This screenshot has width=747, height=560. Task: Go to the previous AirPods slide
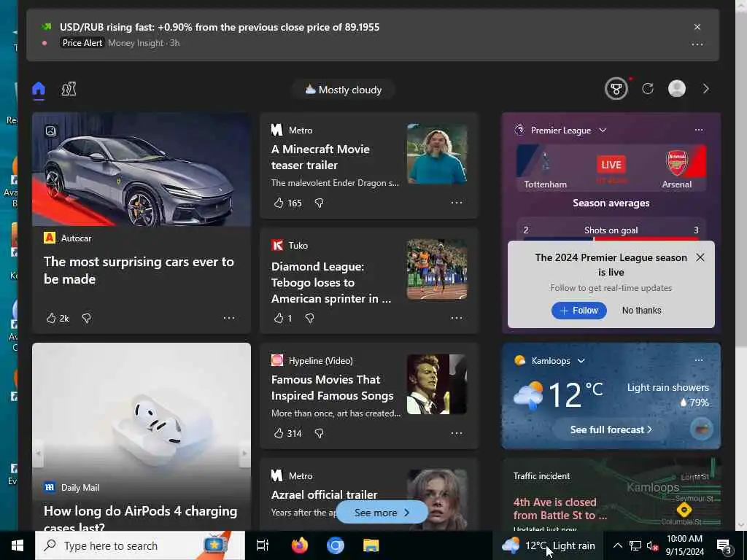tap(38, 454)
